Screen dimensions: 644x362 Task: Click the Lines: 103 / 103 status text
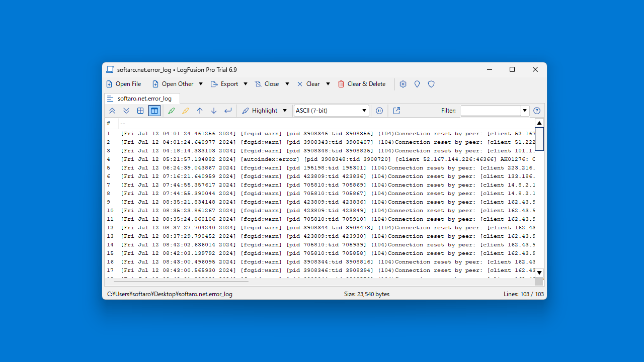pyautogui.click(x=524, y=294)
